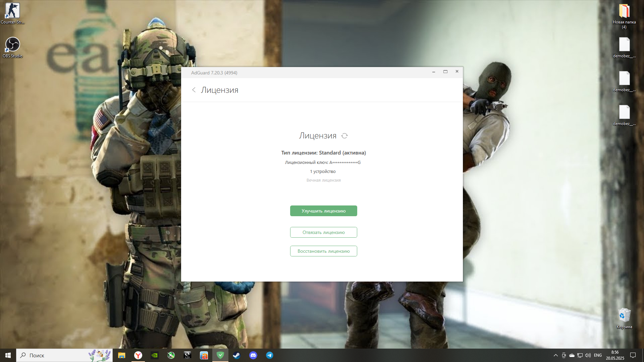Open the clock showing 8:56 20.05.2025

click(615, 355)
